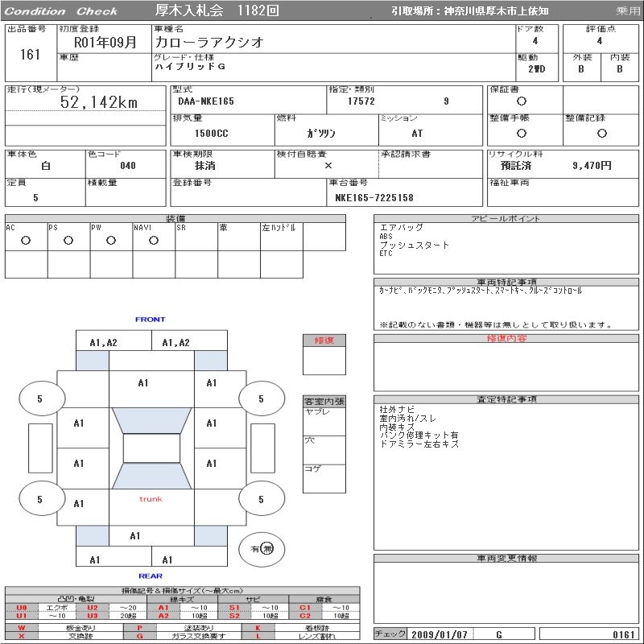644x644 pixels.
Task: Select the 社外ナビ inspection note
Action: pyautogui.click(x=397, y=409)
